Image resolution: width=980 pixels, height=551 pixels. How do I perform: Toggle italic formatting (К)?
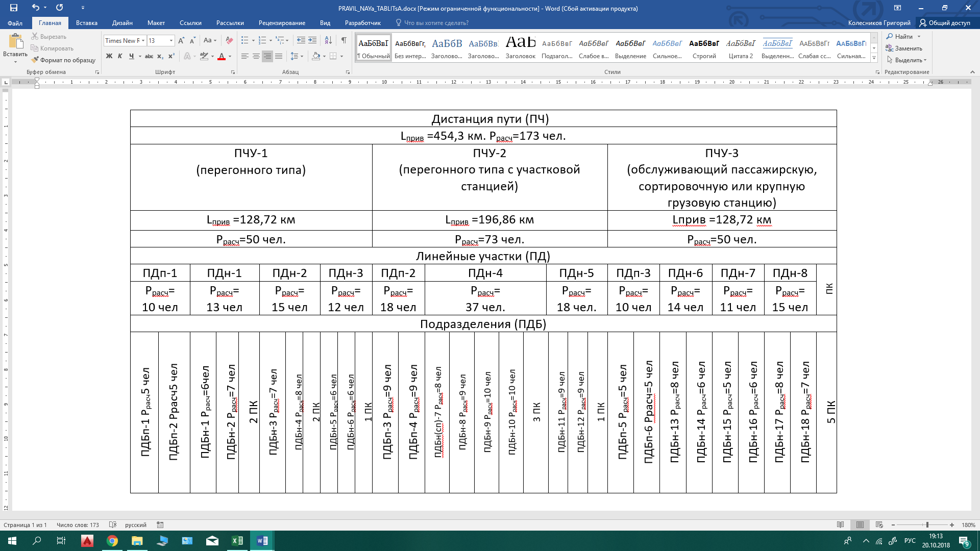120,56
